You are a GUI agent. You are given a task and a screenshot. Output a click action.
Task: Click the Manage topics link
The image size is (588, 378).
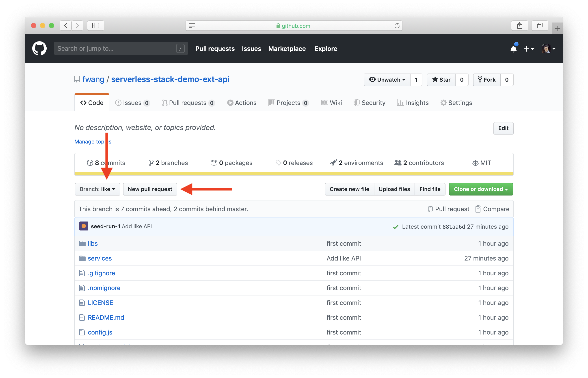click(x=92, y=141)
